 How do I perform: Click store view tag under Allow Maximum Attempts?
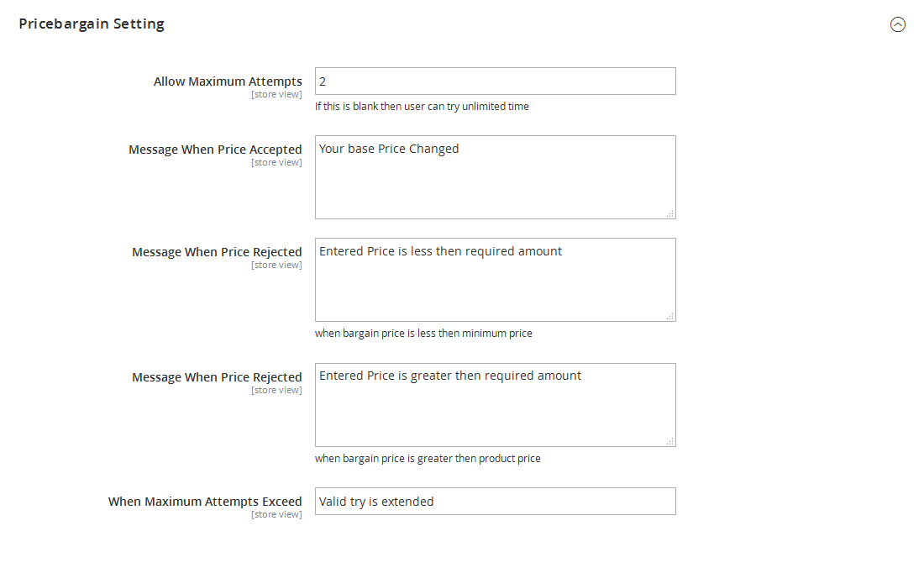276,95
